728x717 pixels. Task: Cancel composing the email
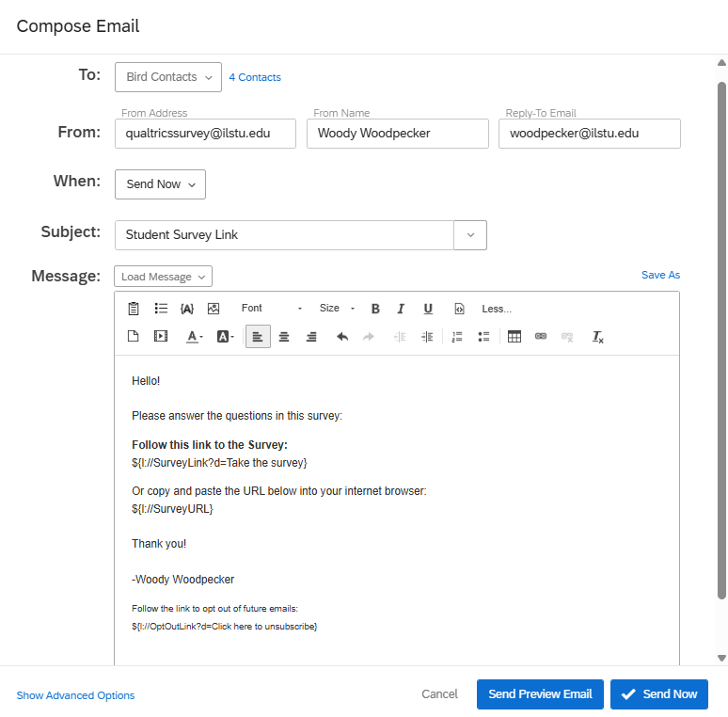coord(439,693)
